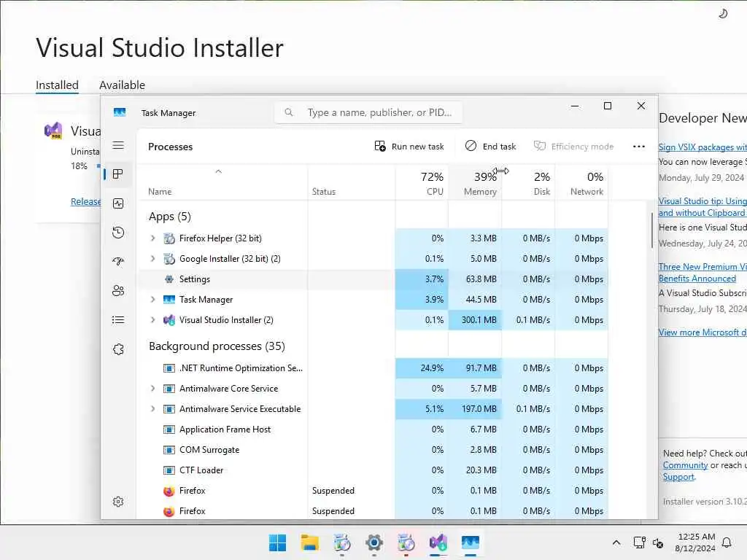Expand Visual Studio Installer (2) process

point(152,320)
